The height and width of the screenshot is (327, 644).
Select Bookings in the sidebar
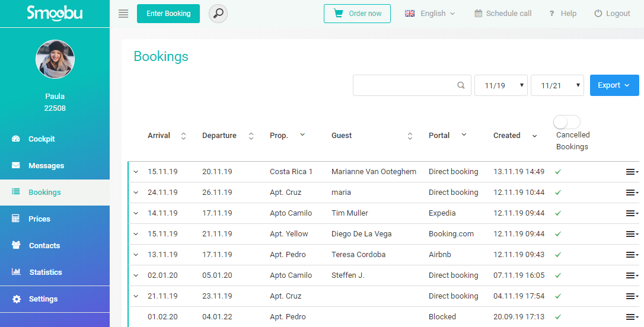(55, 192)
